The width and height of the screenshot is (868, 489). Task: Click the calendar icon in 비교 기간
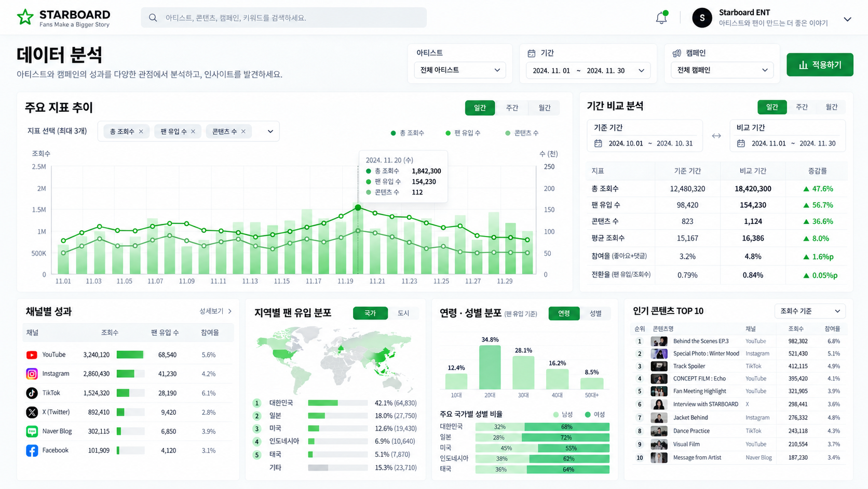(741, 143)
